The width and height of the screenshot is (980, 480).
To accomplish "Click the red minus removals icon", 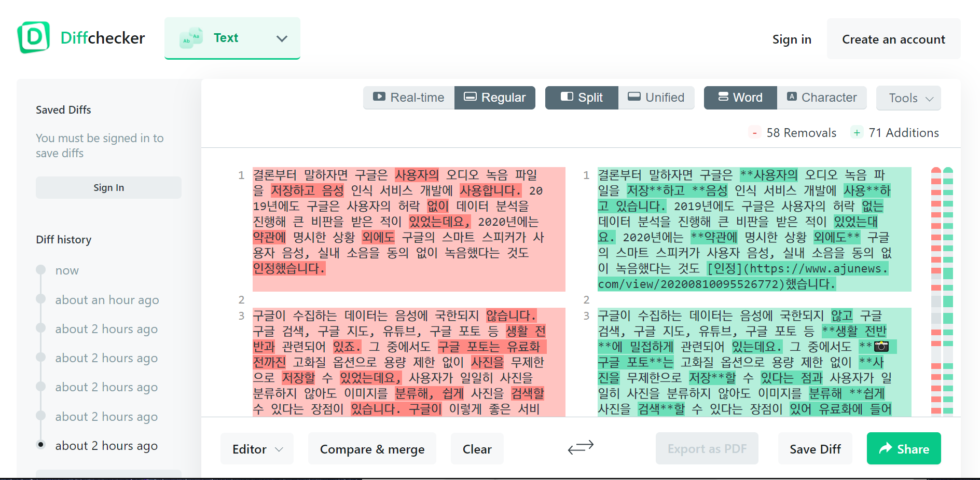I will click(754, 133).
